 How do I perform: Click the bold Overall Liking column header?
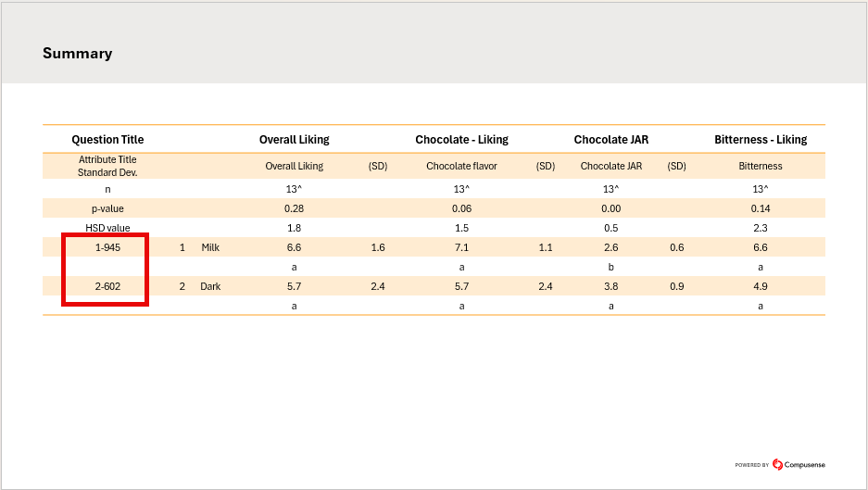(294, 140)
